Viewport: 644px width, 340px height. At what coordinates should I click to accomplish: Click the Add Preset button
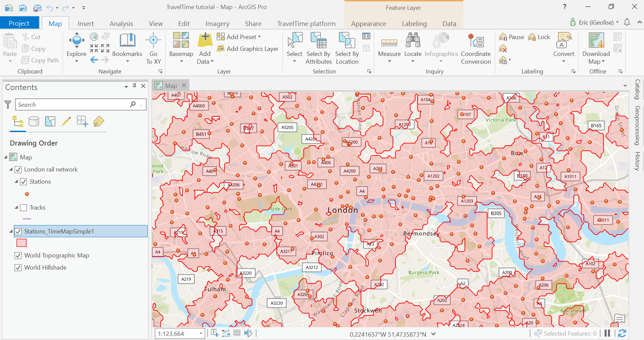point(239,37)
